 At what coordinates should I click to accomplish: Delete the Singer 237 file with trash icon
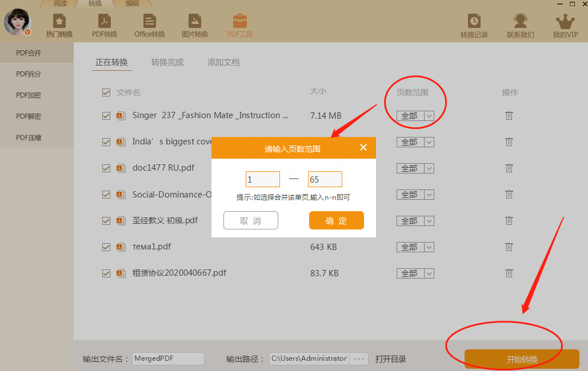click(x=509, y=116)
